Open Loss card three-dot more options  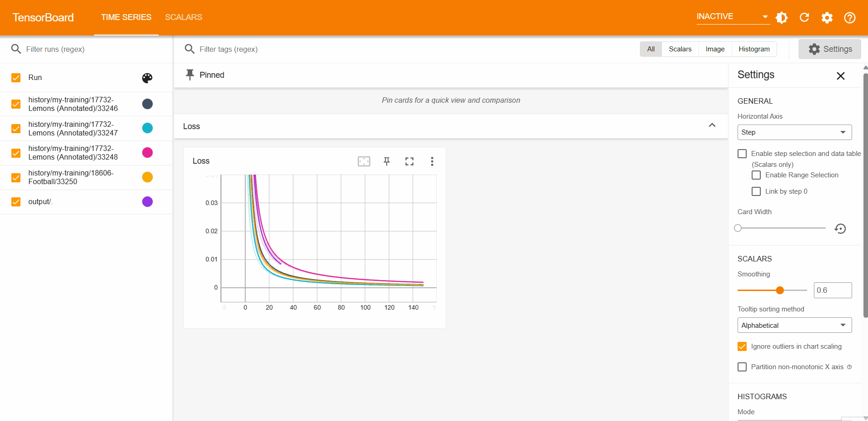point(432,161)
